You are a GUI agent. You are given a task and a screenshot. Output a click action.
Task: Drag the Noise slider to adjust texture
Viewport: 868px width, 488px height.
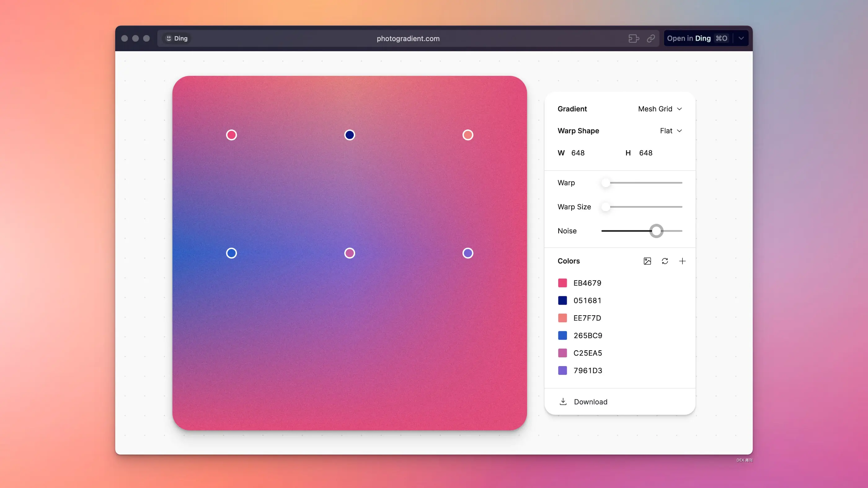tap(655, 231)
